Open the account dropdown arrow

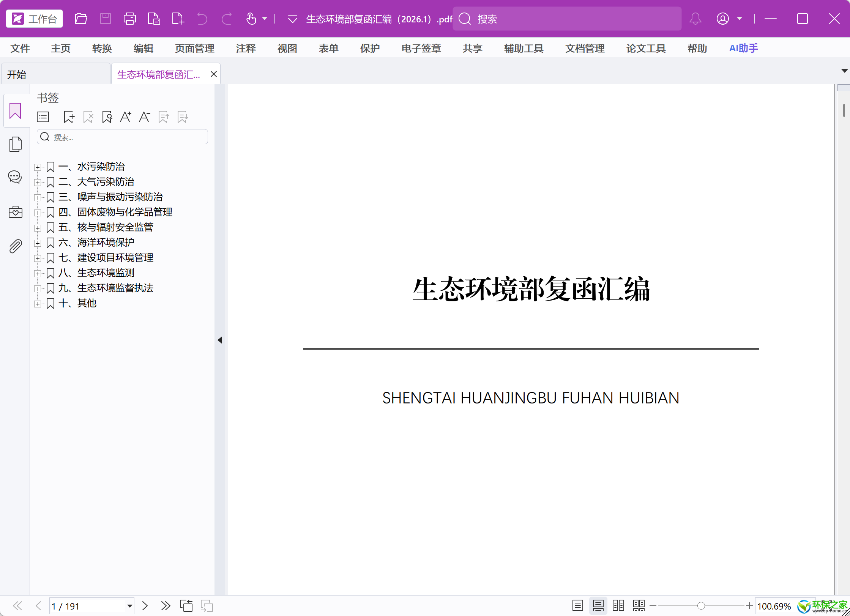739,19
